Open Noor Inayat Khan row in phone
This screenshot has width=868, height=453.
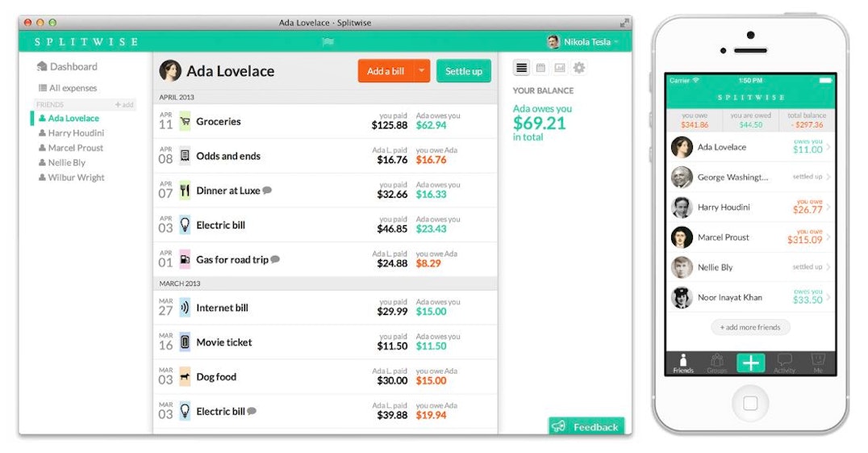751,297
